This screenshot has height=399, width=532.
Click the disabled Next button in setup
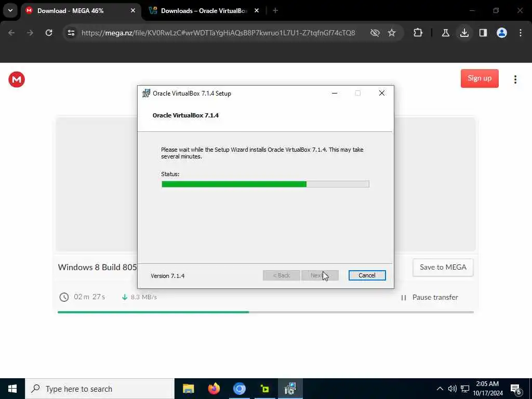click(x=320, y=275)
